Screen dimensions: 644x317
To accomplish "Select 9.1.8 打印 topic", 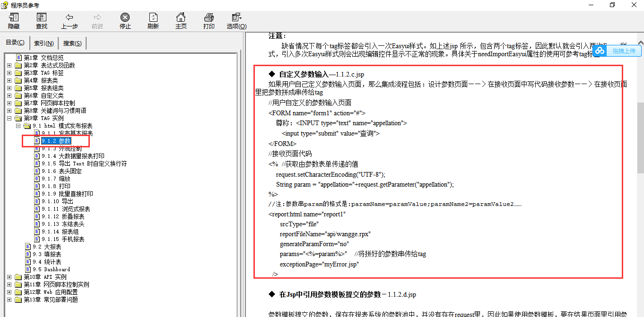I will (56, 186).
